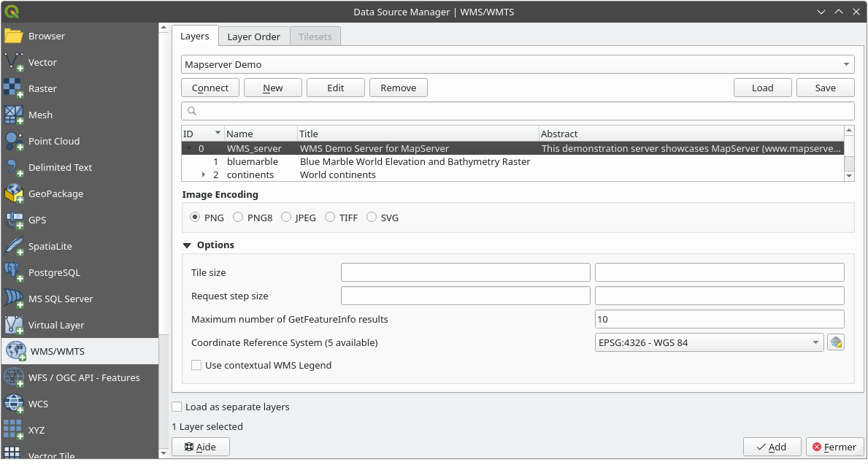Switch to the Layer Order tab
This screenshot has width=868, height=465.
(x=253, y=36)
